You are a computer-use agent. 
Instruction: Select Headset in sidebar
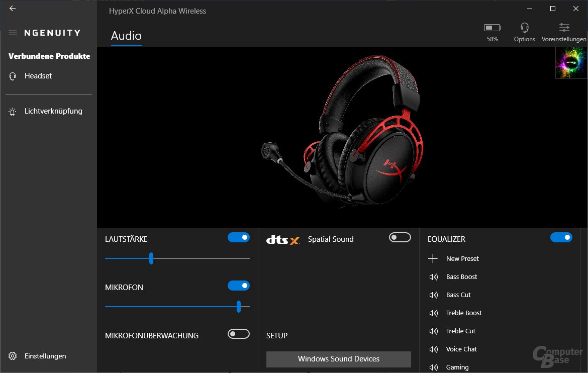click(38, 76)
